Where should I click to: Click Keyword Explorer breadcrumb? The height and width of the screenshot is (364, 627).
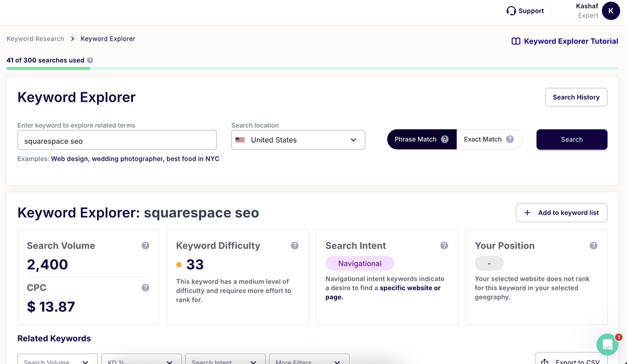(108, 39)
